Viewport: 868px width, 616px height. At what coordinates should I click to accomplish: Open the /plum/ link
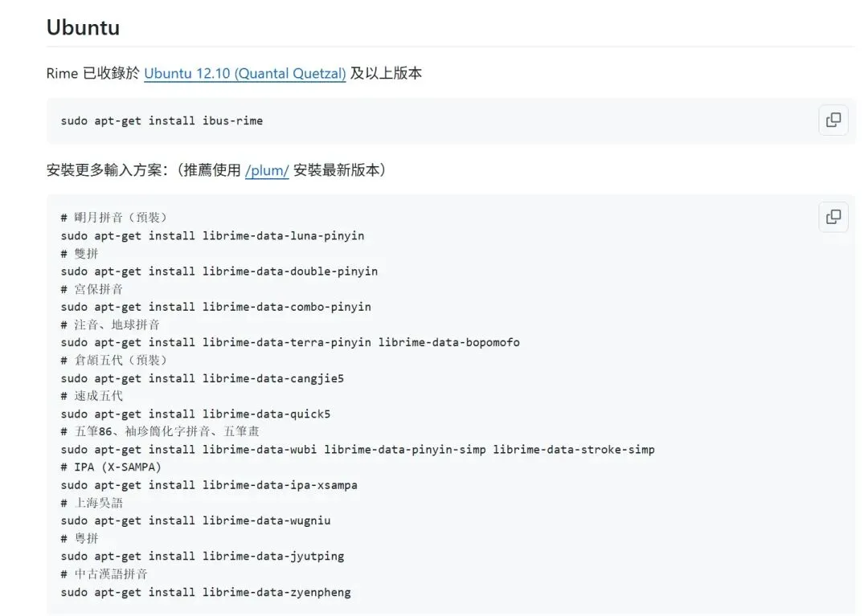267,170
